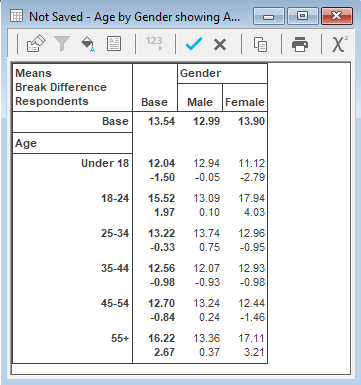
Task: Click the 55+ base mean 16.22
Action: click(x=162, y=338)
